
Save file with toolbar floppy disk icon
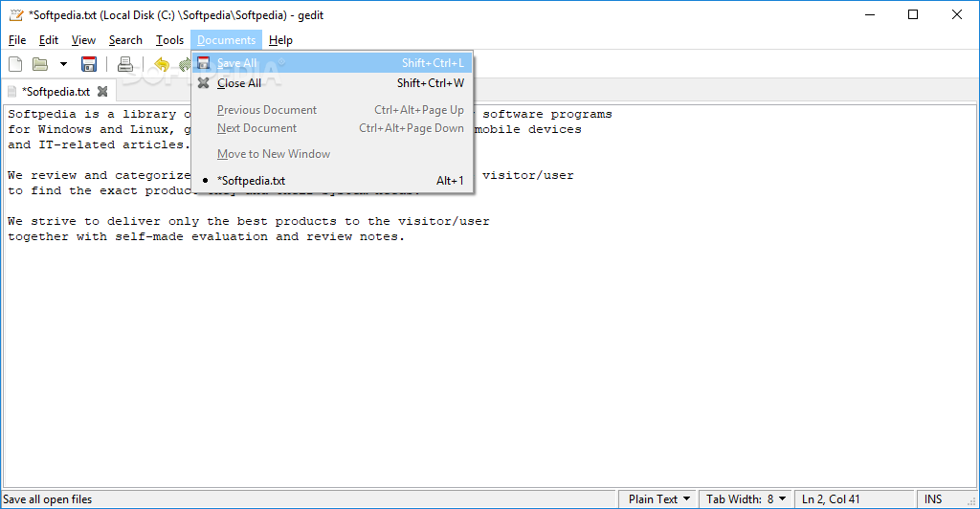(89, 64)
